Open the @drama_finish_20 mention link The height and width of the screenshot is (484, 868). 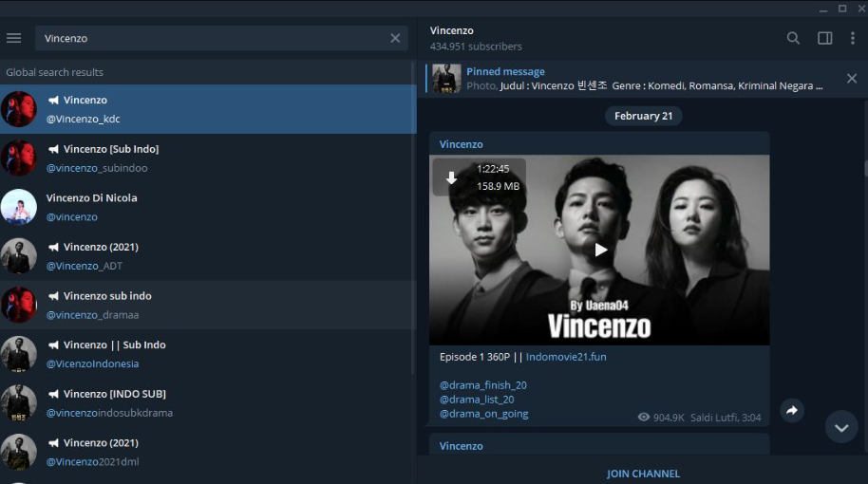click(482, 385)
